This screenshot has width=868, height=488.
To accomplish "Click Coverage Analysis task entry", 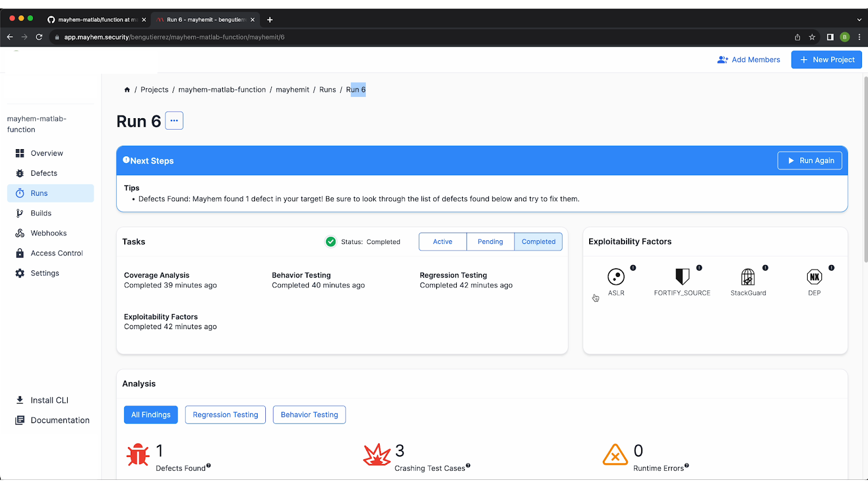I will (x=170, y=280).
